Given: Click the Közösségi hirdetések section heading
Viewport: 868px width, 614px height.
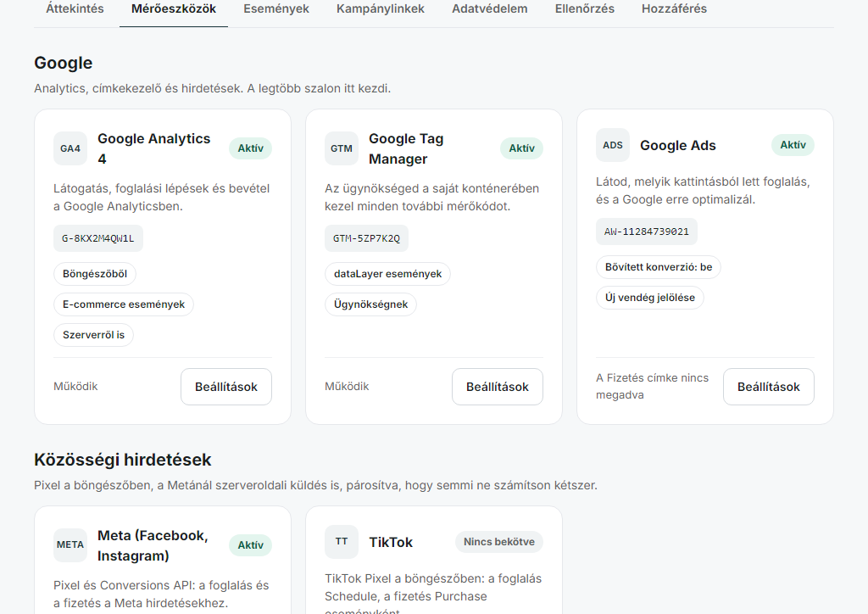Looking at the screenshot, I should 122,460.
